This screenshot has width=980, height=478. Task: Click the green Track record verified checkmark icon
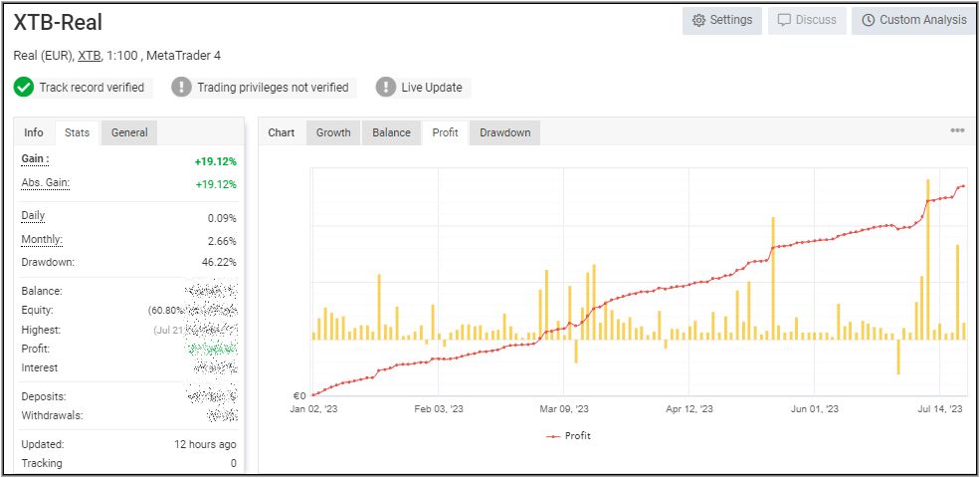click(x=24, y=88)
